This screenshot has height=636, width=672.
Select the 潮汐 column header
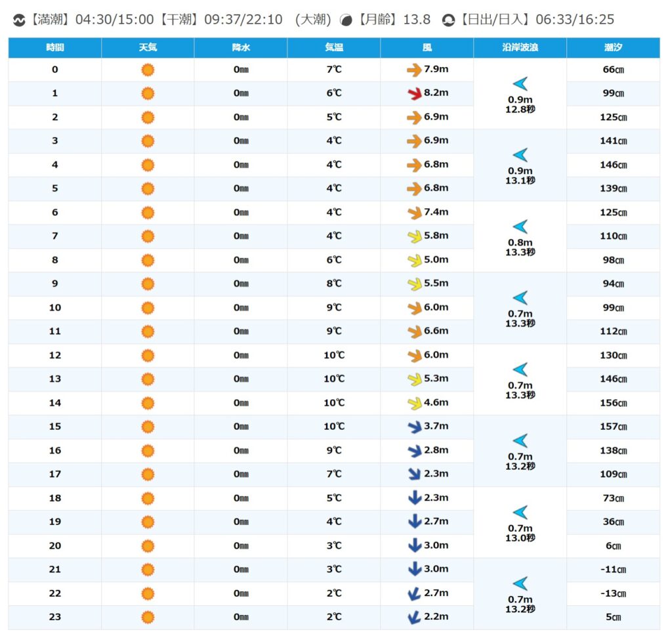click(x=613, y=48)
